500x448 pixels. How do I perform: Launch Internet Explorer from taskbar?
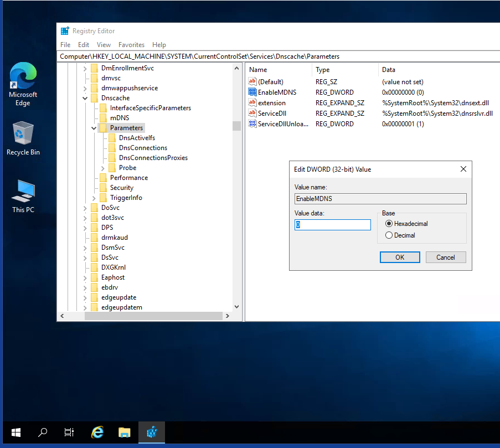(97, 432)
